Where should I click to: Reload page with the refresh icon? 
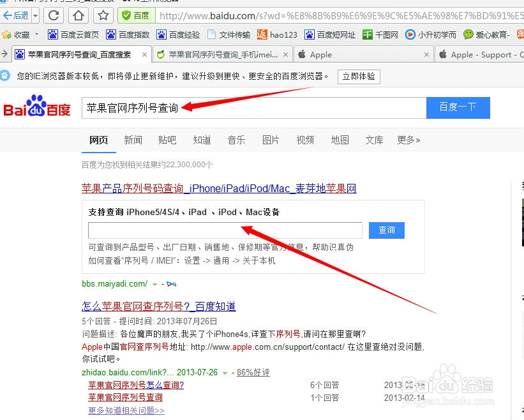point(54,15)
